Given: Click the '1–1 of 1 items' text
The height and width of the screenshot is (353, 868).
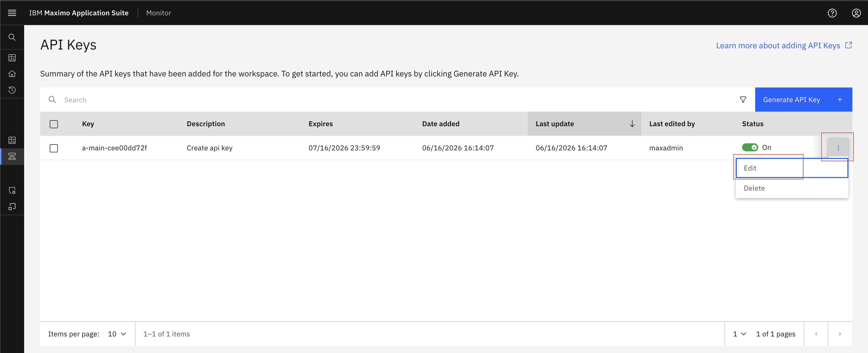Looking at the screenshot, I should [166, 334].
